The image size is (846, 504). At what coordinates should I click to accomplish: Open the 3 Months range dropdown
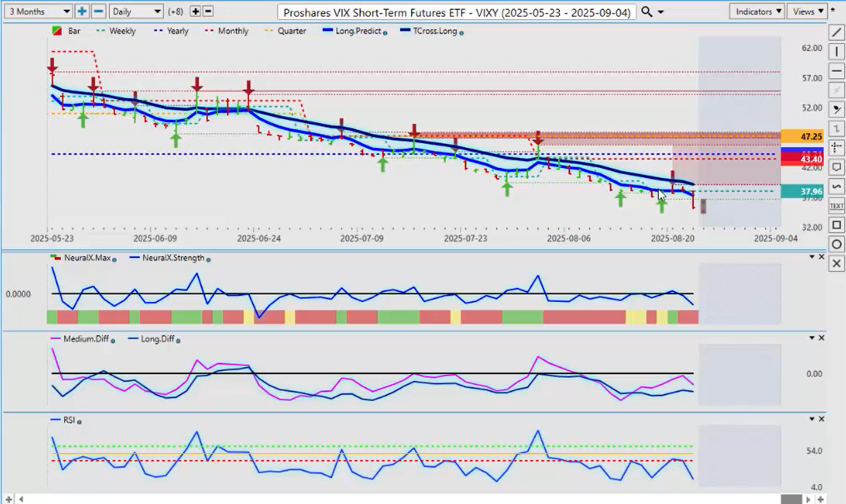[x=37, y=12]
